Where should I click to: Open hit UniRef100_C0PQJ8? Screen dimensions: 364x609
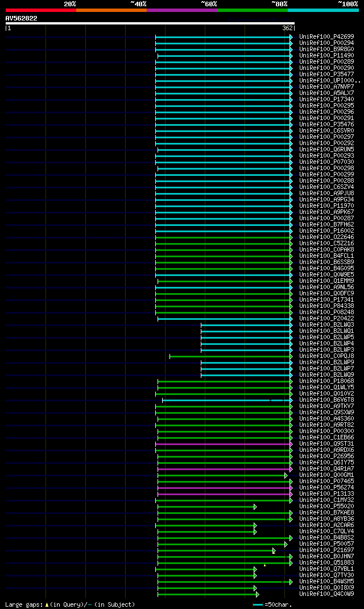tap(326, 356)
